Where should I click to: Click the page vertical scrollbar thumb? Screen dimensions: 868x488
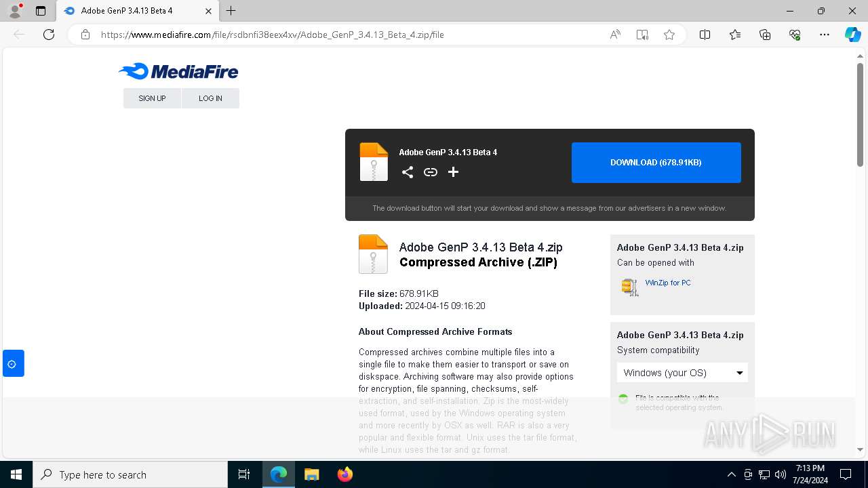click(x=860, y=115)
